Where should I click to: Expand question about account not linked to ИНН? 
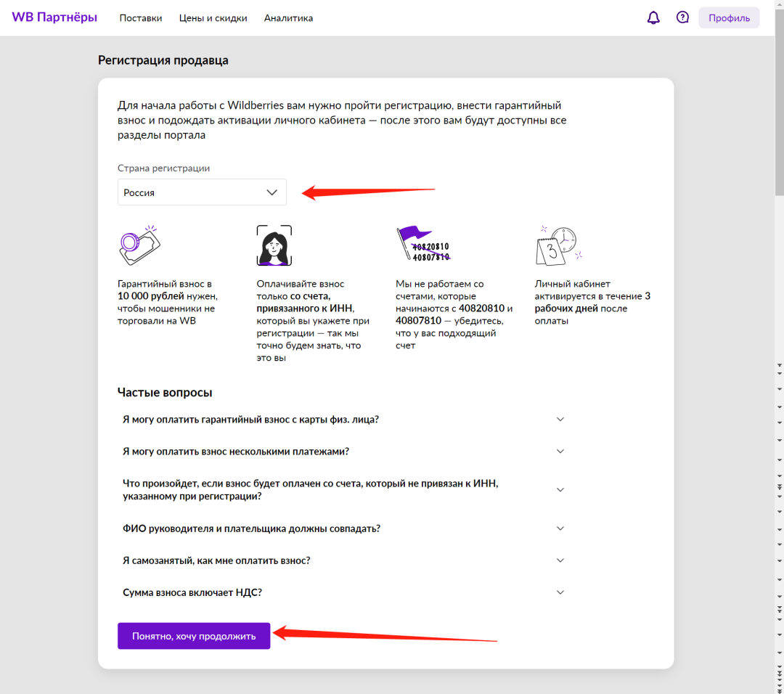[x=343, y=489]
